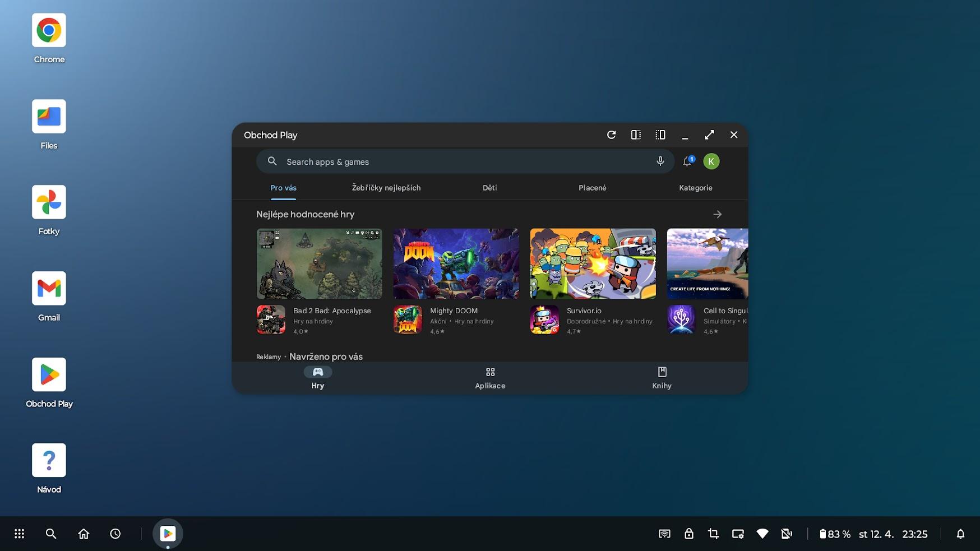Open the Nejlépe hodnocené hry heading

coord(305,214)
